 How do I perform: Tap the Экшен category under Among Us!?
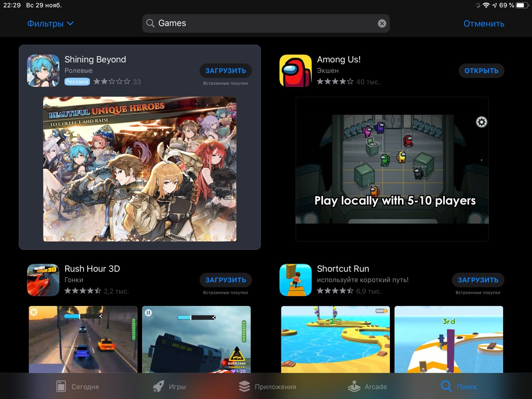(328, 71)
